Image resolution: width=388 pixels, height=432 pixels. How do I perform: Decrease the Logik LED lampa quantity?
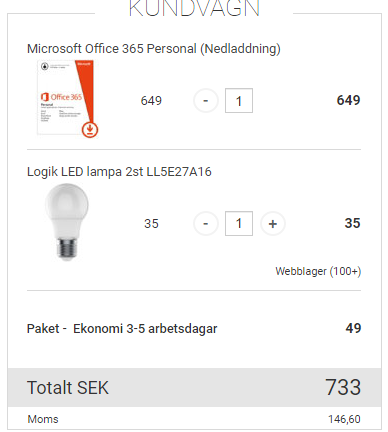click(206, 223)
